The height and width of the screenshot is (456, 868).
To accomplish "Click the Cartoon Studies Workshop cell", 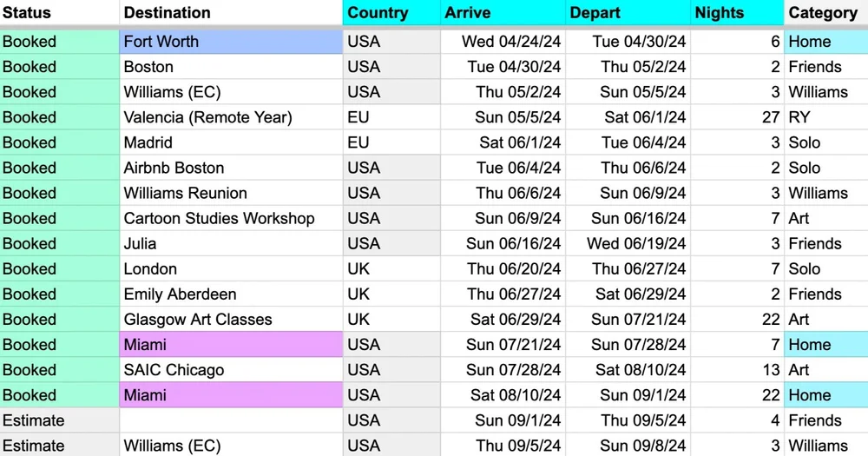I will click(231, 218).
